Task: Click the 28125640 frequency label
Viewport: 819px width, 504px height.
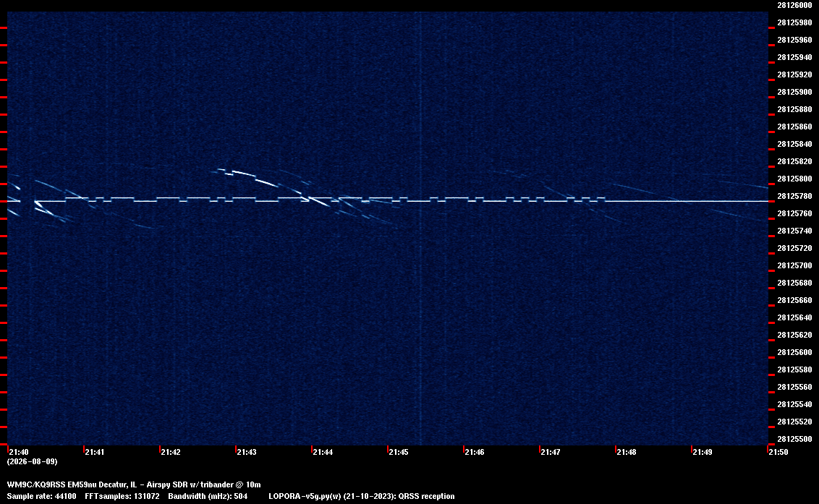Action: click(x=794, y=317)
